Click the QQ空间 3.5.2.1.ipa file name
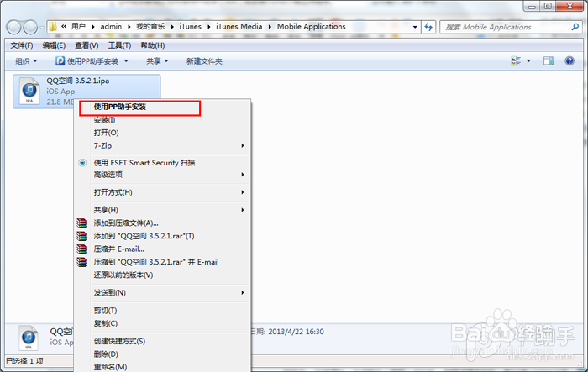Screen dimensions: 588x372 pos(78,81)
